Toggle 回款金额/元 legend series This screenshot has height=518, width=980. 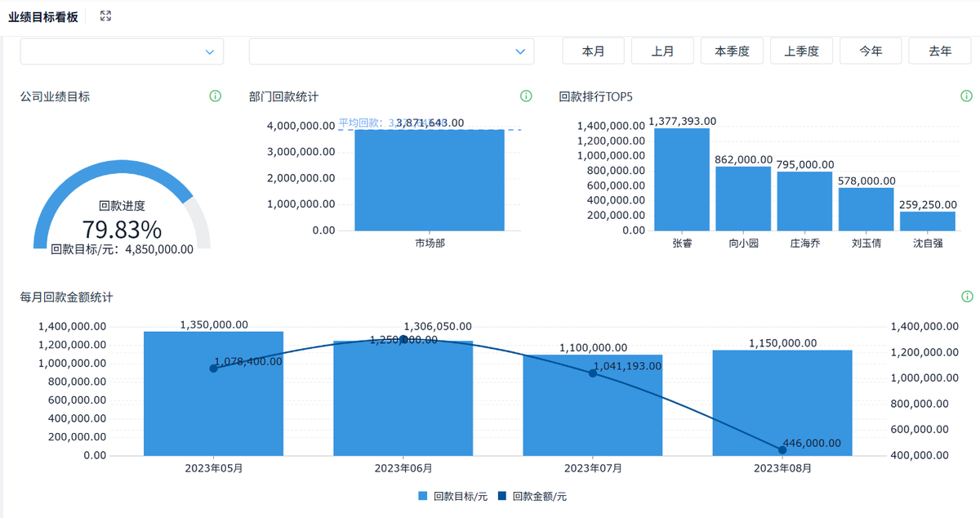coord(532,496)
